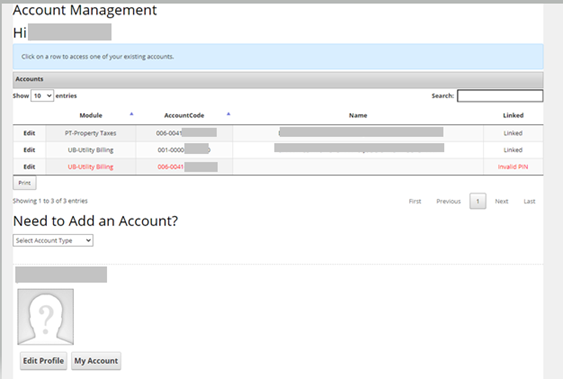Image resolution: width=563 pixels, height=379 pixels.
Task: Click the Accounts panel header
Action: (278, 79)
